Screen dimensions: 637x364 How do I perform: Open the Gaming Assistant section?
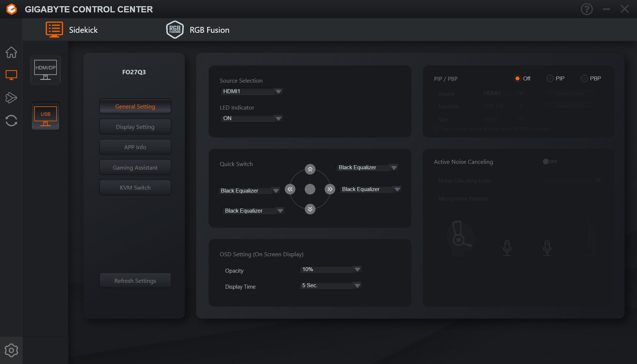tap(135, 167)
